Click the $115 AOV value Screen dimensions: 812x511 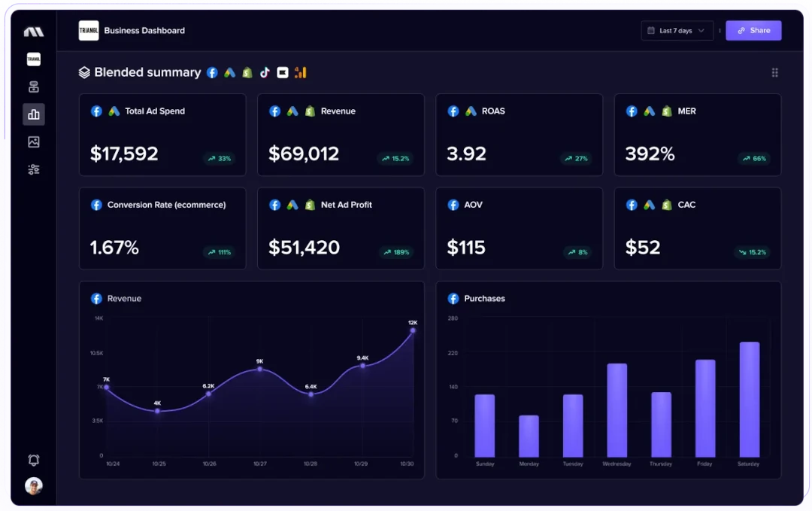click(466, 248)
